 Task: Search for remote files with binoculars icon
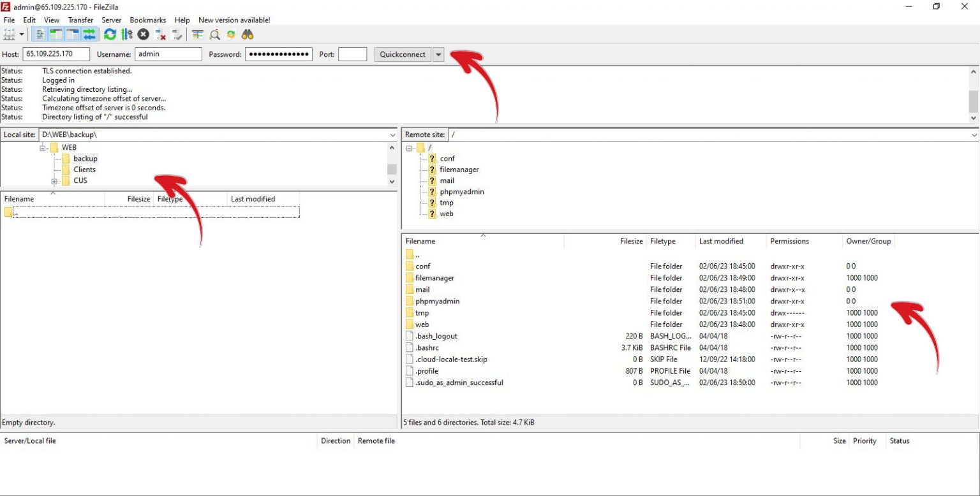[x=247, y=34]
